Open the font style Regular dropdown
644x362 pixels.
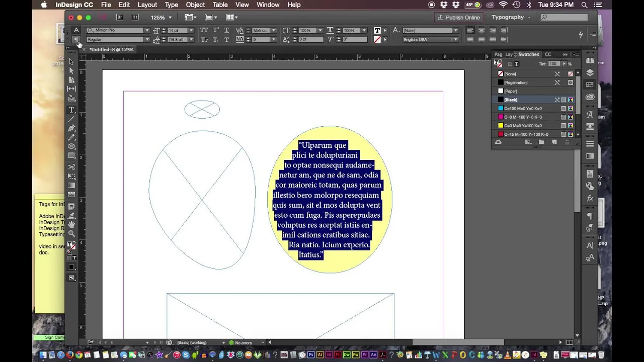point(147,39)
